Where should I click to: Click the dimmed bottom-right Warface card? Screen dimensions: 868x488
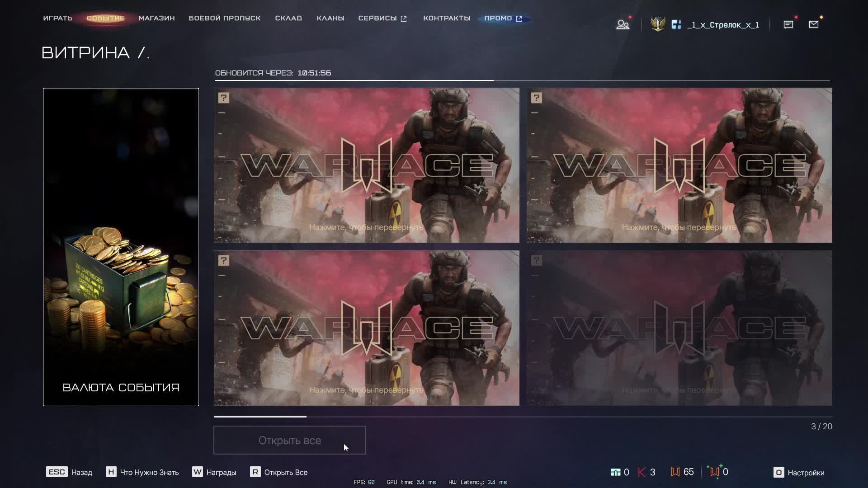(x=679, y=328)
